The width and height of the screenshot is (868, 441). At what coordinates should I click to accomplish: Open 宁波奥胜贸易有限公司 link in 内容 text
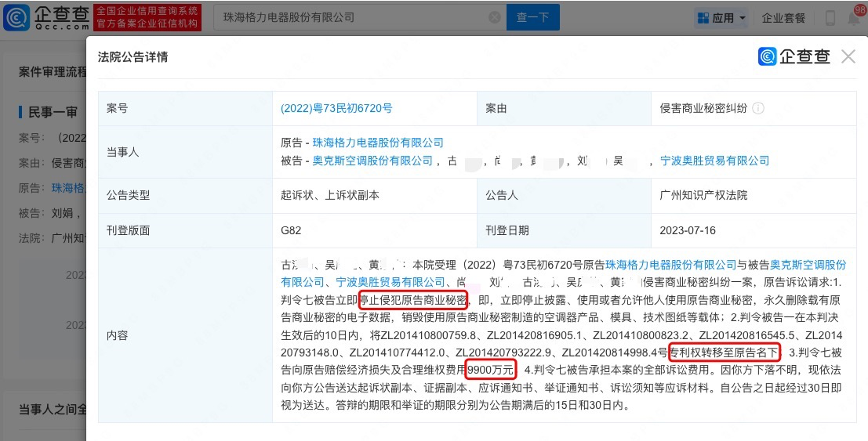(390, 282)
